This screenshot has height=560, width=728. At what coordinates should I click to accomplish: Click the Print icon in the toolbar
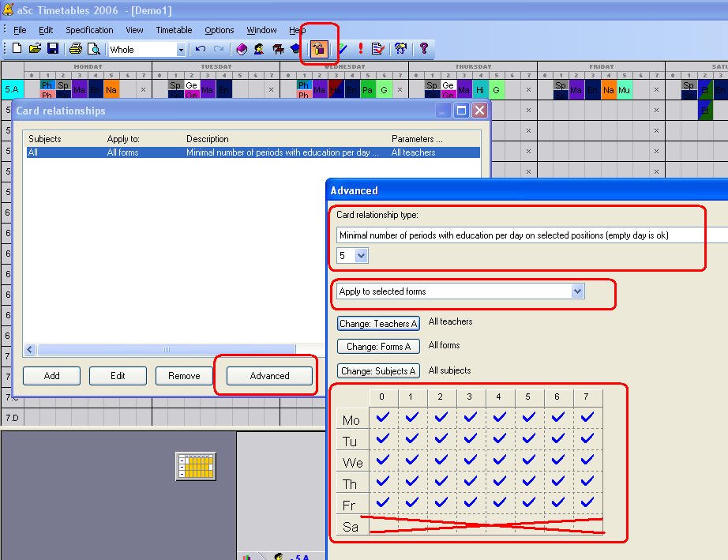(x=76, y=49)
